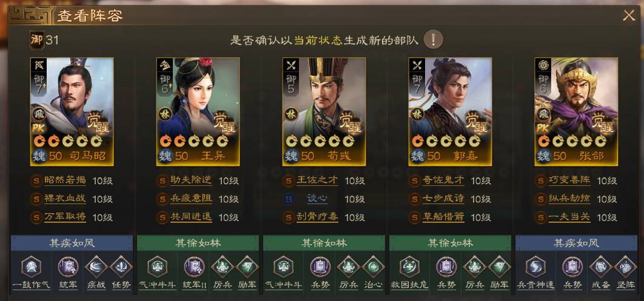The height and width of the screenshot is (301, 644).
Task: Click the 统军II icon under 王异
Action: pos(194,266)
